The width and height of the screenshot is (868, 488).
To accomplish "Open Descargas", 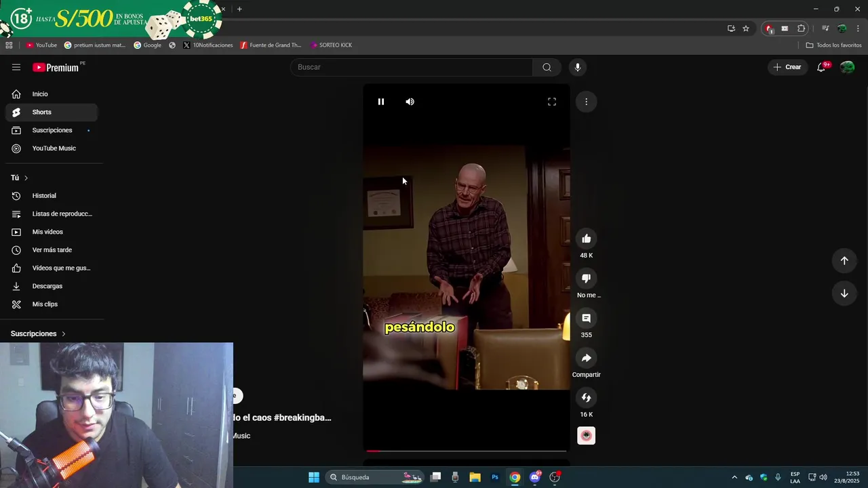I will tap(52, 286).
